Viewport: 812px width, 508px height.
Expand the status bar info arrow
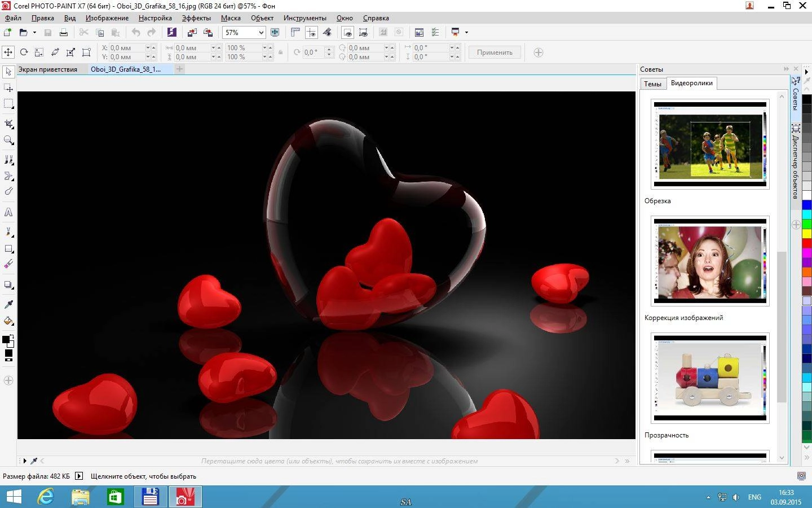(x=79, y=476)
